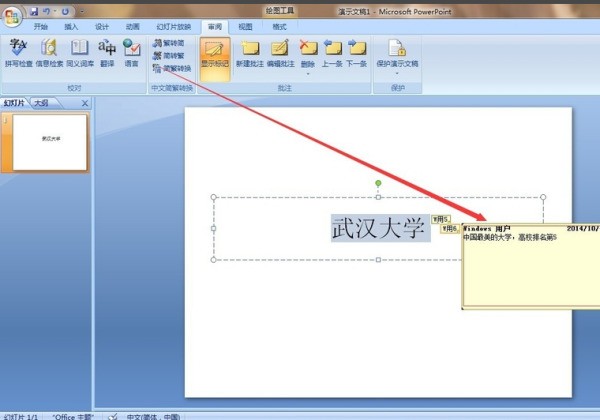Open the 格式 drawing tools tab
The height and width of the screenshot is (420, 600).
(279, 27)
